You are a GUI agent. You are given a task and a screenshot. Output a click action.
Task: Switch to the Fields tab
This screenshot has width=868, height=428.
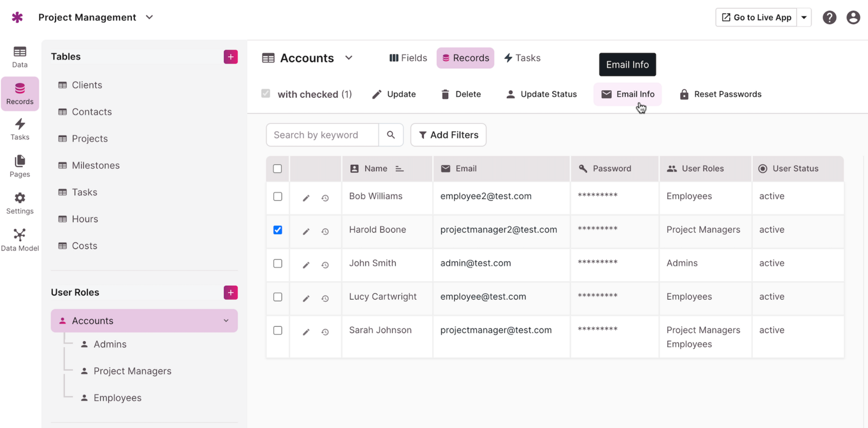pos(407,58)
